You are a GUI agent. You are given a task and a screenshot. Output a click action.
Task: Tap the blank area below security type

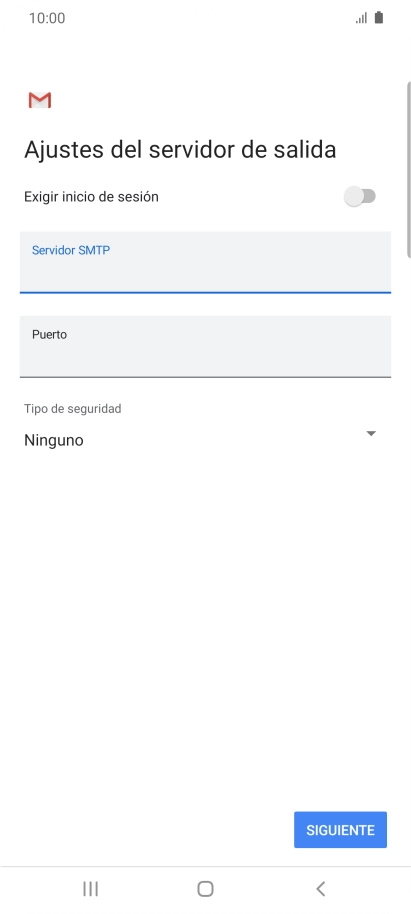205,630
